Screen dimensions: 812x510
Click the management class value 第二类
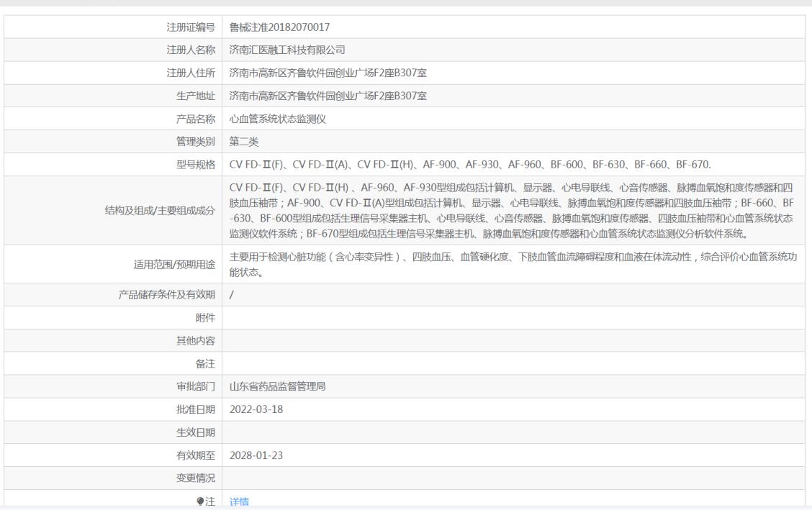click(x=244, y=142)
